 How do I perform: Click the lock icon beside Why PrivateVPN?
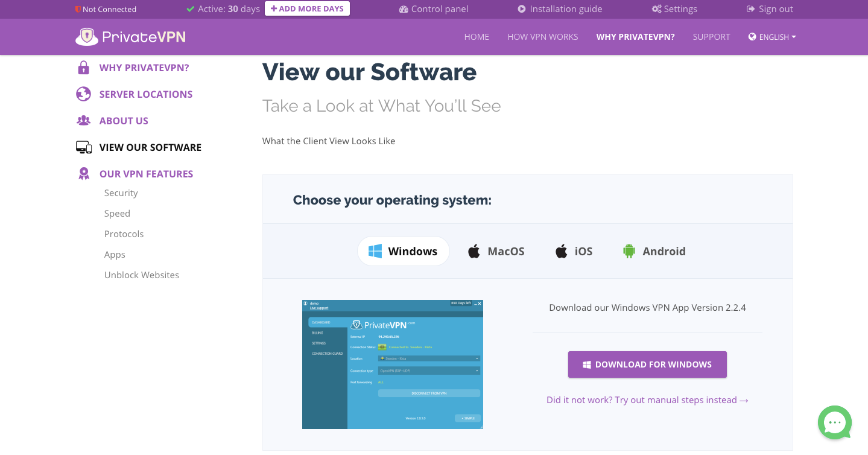(84, 68)
